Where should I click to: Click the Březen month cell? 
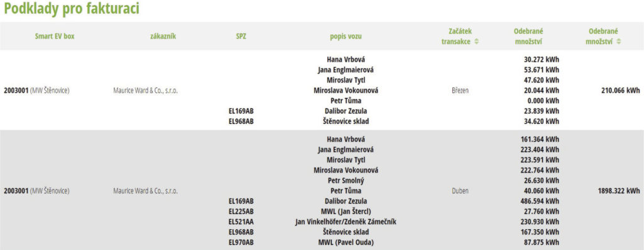tap(460, 91)
